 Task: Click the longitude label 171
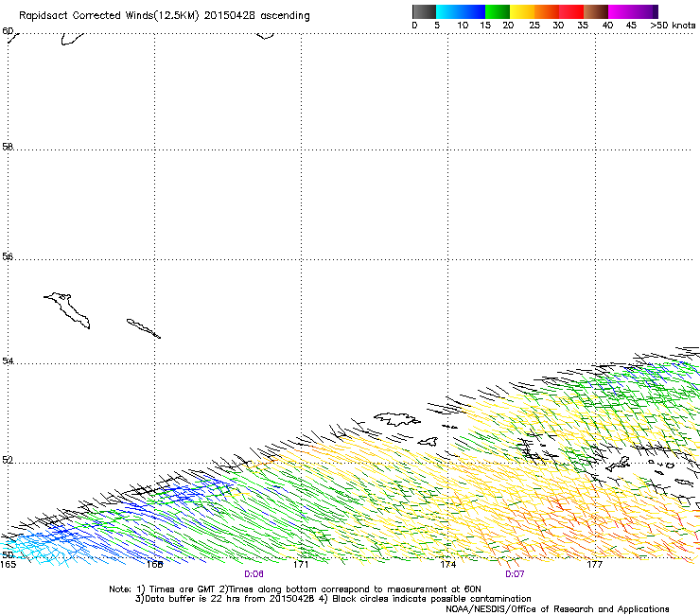301,565
